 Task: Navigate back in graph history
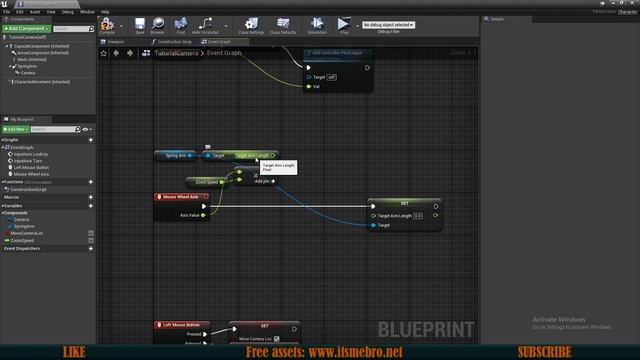pos(116,53)
